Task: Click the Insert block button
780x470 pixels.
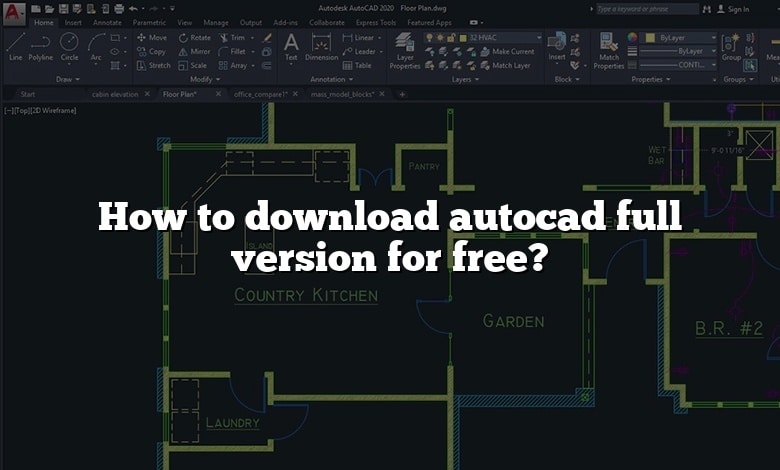Action: [557, 47]
